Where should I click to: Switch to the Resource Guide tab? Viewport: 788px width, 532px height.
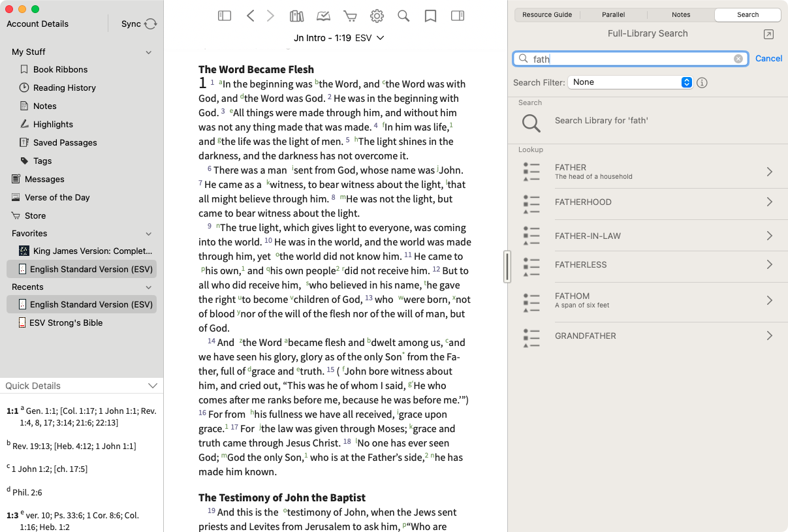click(547, 14)
